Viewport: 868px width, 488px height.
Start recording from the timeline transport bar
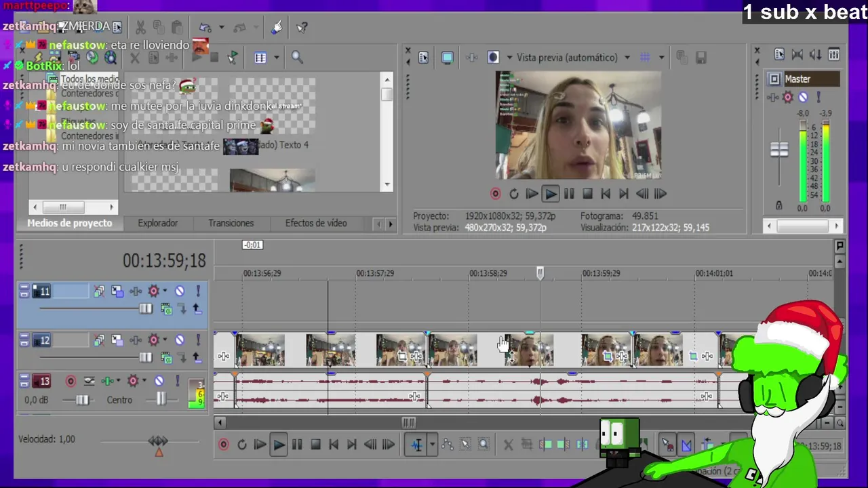224,445
